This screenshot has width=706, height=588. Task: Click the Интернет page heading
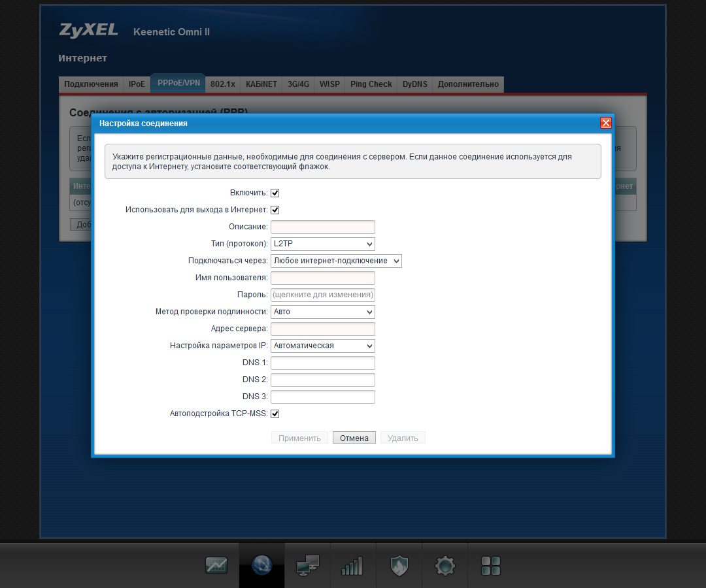(x=82, y=58)
